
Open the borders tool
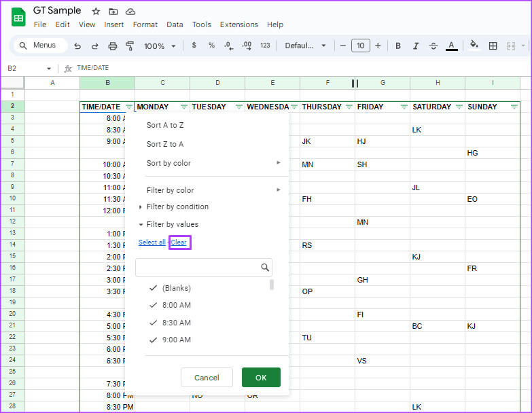tap(493, 46)
